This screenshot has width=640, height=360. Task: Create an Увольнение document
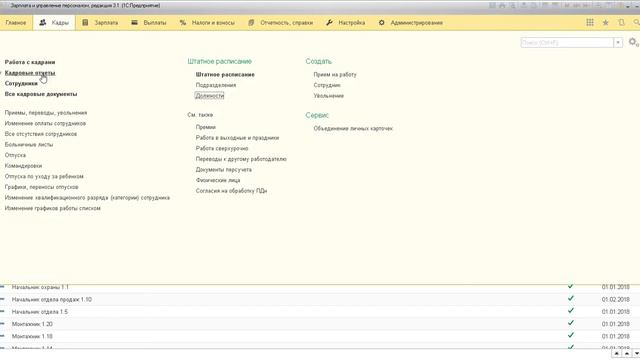329,96
